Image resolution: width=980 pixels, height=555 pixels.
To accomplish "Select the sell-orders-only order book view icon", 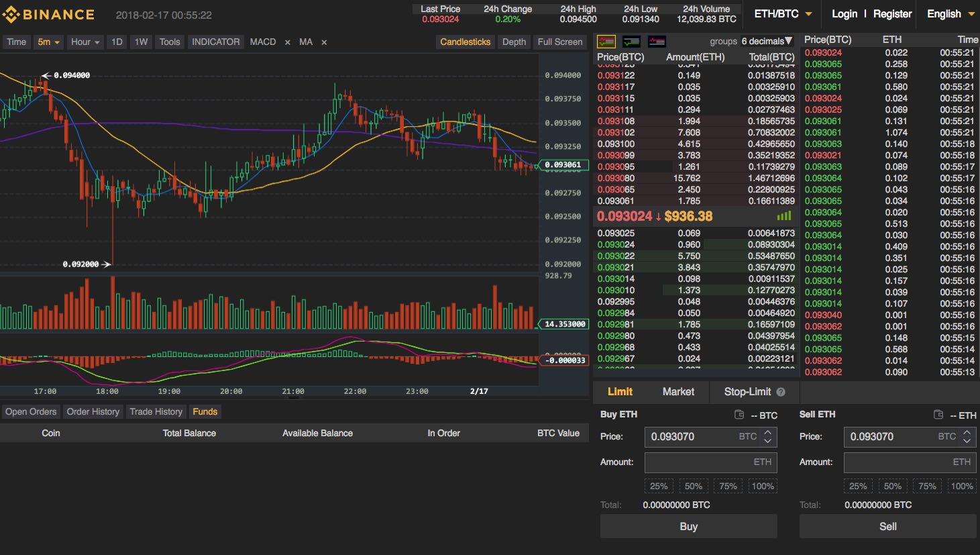I will (x=656, y=42).
